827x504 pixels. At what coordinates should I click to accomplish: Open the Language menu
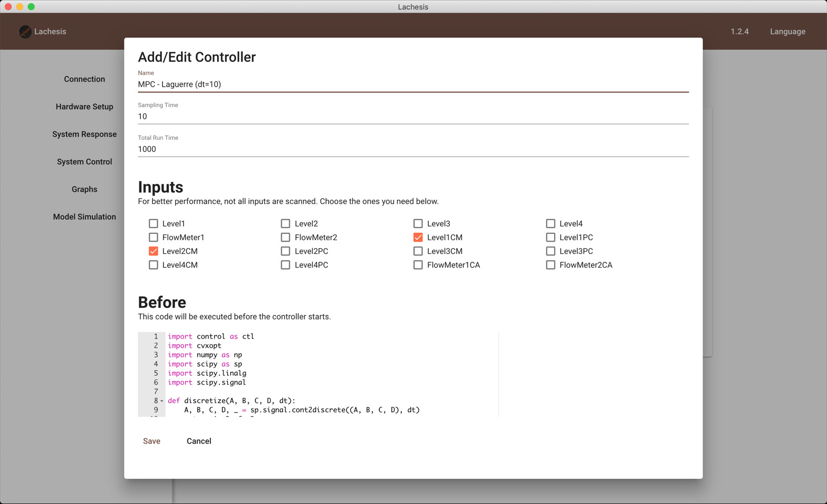click(x=788, y=32)
